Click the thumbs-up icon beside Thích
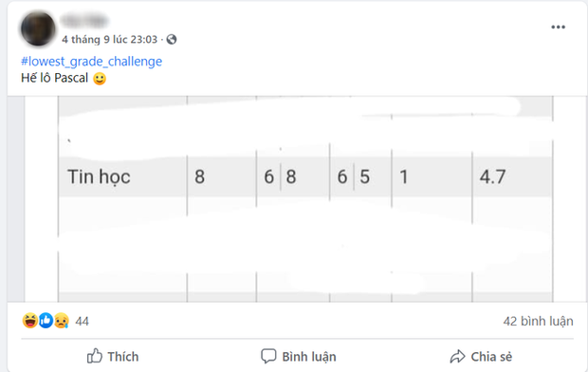The width and height of the screenshot is (588, 372). pyautogui.click(x=95, y=356)
